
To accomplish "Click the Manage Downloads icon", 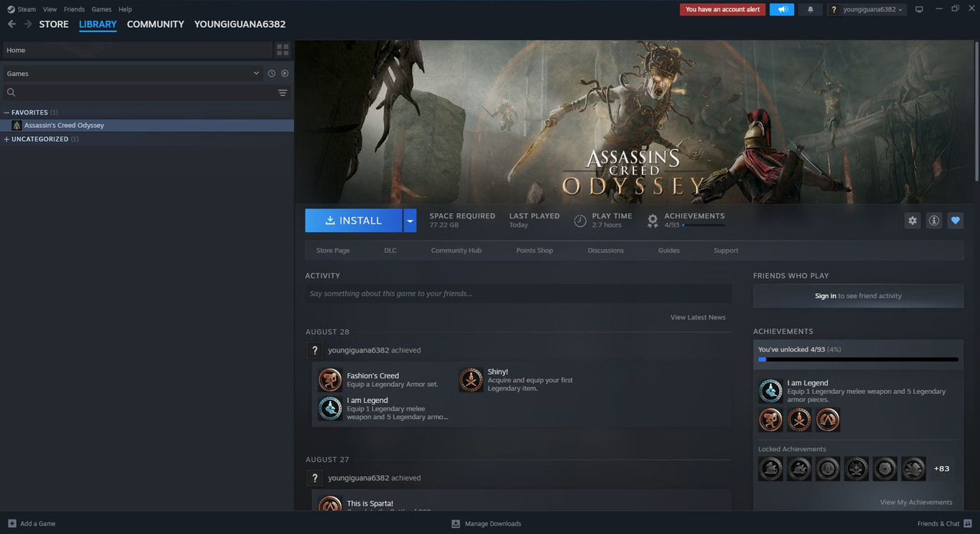I will [x=456, y=523].
